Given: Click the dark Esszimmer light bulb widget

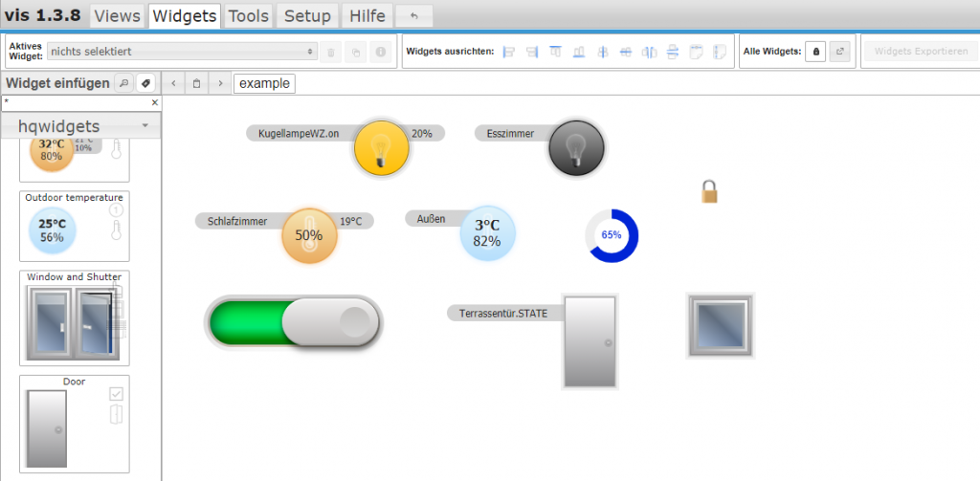Looking at the screenshot, I should (x=576, y=148).
